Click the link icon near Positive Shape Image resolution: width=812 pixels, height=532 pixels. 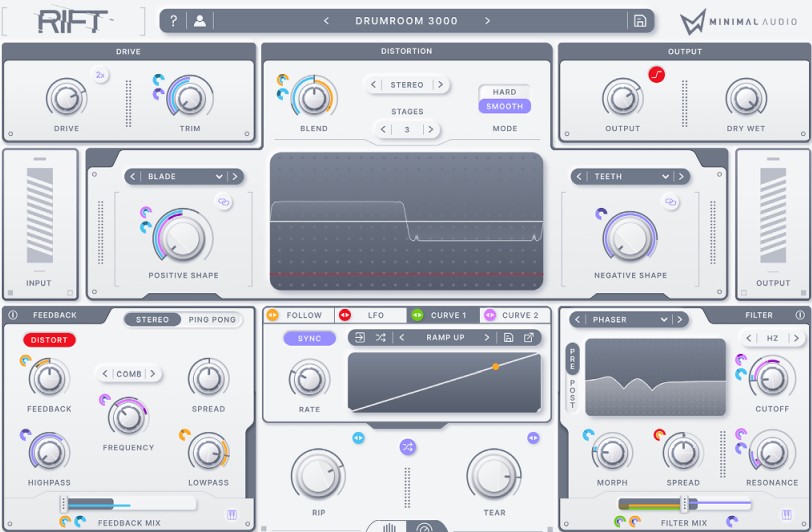coord(224,202)
